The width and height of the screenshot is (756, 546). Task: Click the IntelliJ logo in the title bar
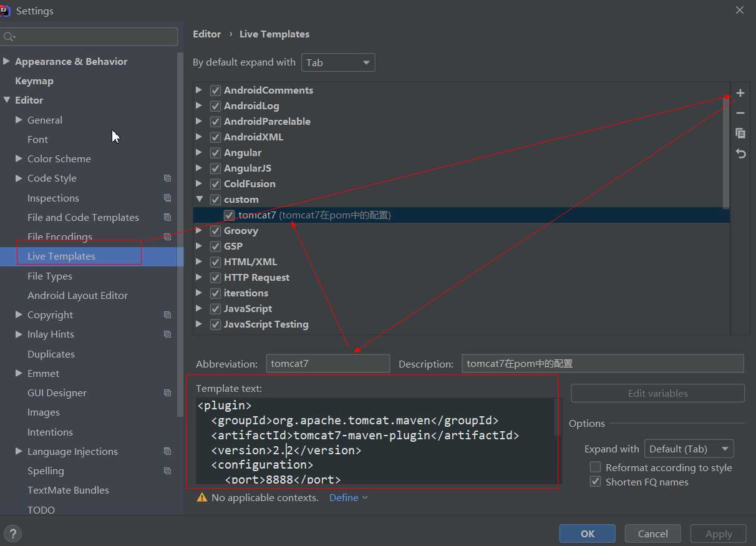click(4, 11)
